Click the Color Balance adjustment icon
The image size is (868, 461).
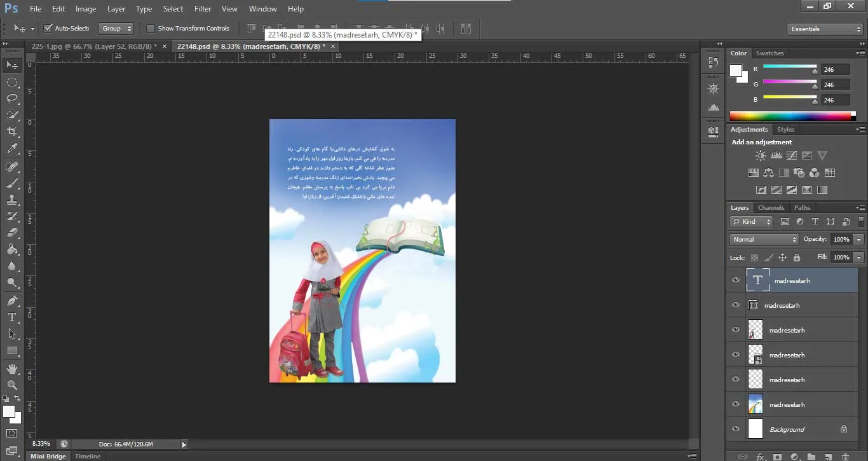pyautogui.click(x=768, y=172)
